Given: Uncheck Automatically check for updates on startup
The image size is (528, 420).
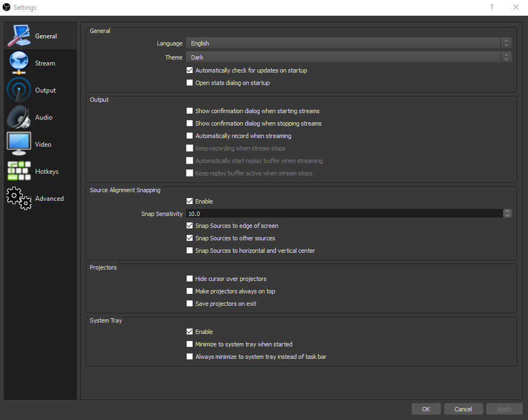Looking at the screenshot, I should point(189,70).
